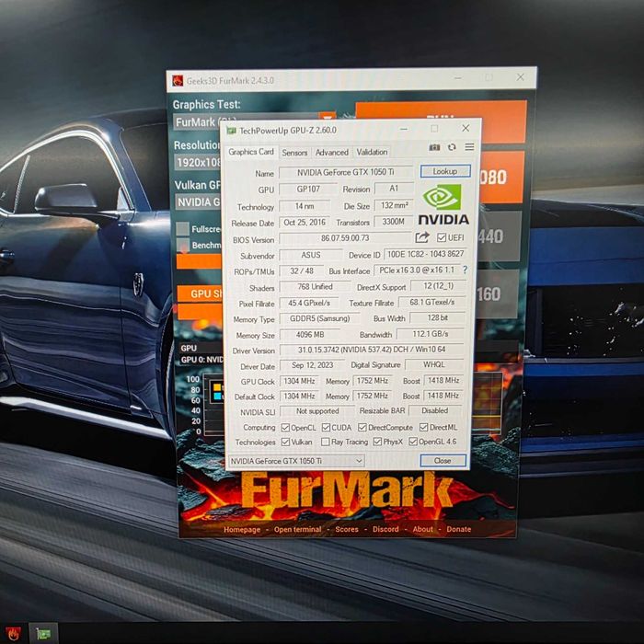Click the Resizable BAR value Disabled

click(x=434, y=410)
